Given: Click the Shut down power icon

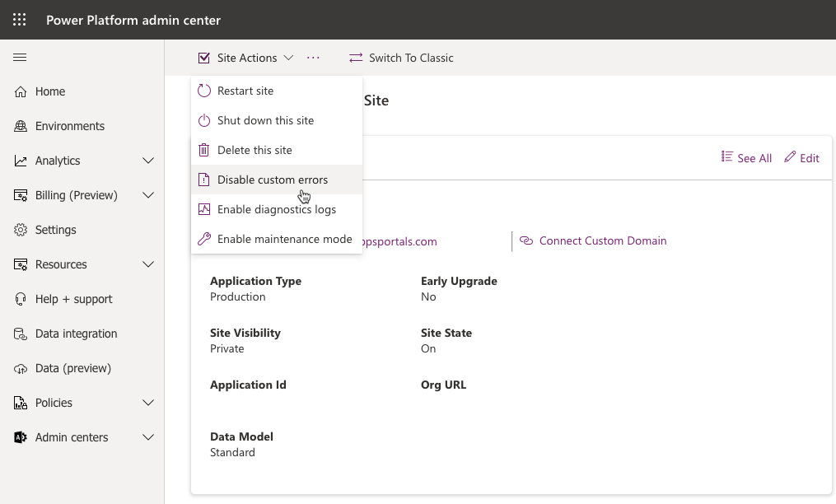Looking at the screenshot, I should pyautogui.click(x=204, y=120).
